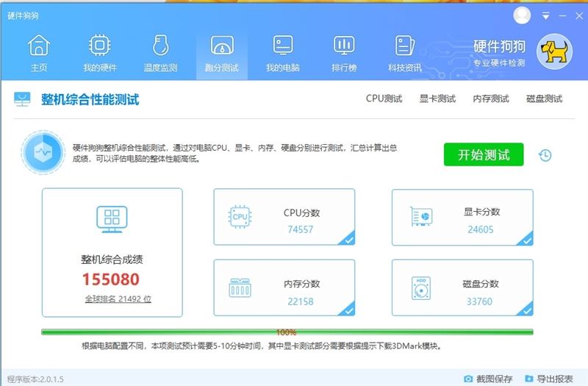Click the 截图保存 camera icon
Viewport: 588px width, 386px height.
[x=468, y=379]
